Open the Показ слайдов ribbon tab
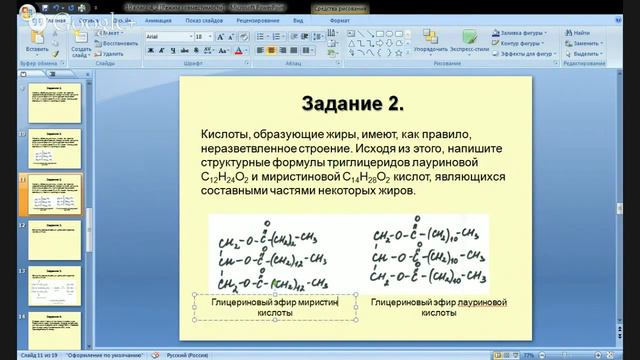 204,20
